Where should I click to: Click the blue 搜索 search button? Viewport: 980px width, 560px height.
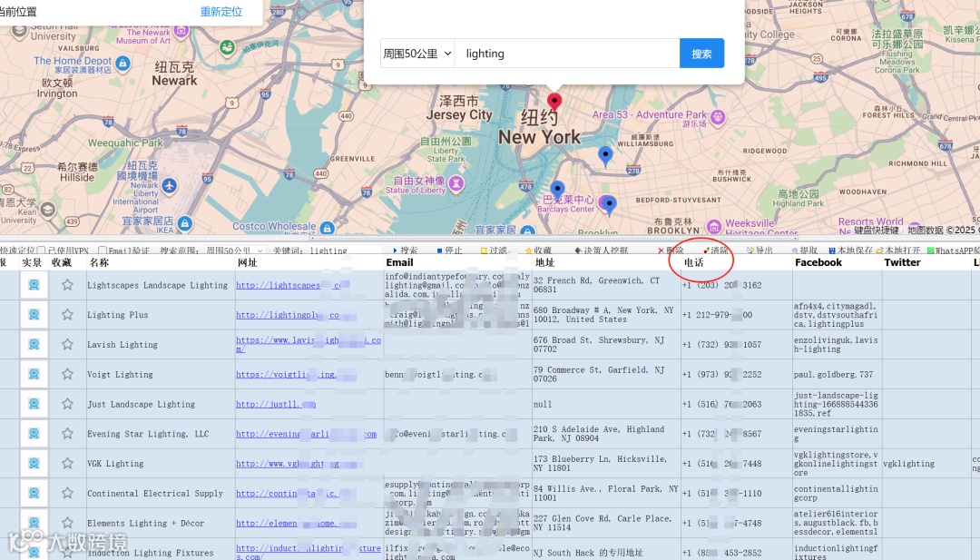[x=701, y=54]
